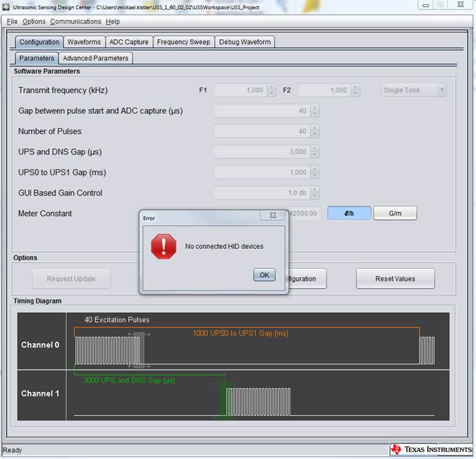Screen dimensions: 476x459
Task: Click the Channel 1 label in timing diagram
Action: pyautogui.click(x=40, y=393)
